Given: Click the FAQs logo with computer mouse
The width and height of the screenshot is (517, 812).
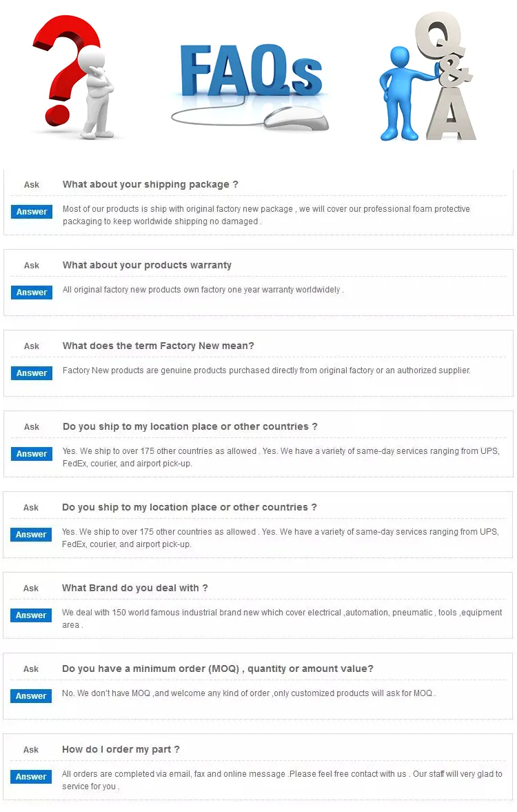Looking at the screenshot, I should click(x=250, y=81).
